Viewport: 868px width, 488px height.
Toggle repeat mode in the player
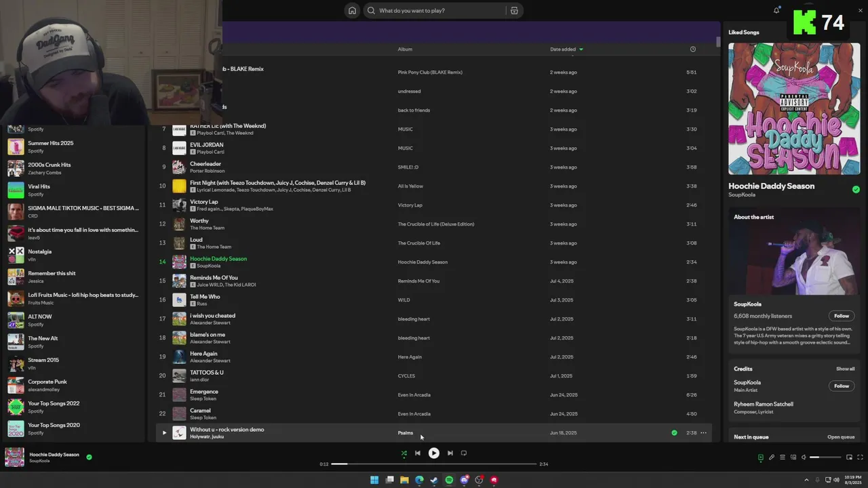click(464, 453)
